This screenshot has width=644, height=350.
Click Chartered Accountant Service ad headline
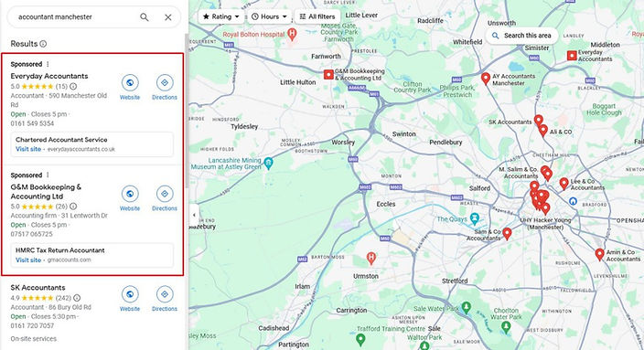(x=61, y=140)
